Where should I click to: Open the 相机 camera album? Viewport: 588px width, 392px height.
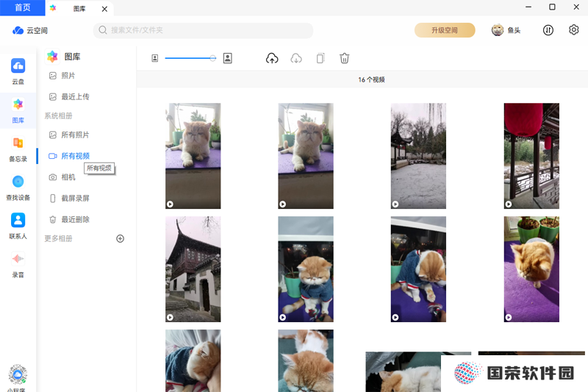(x=62, y=177)
